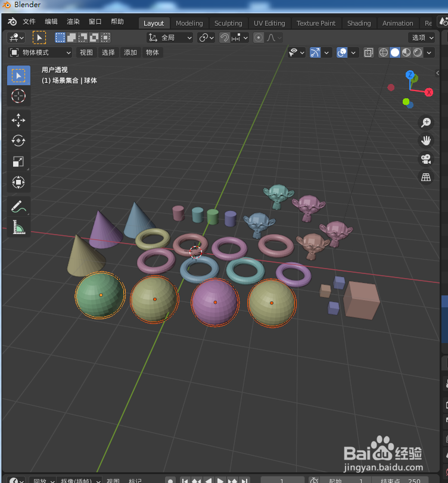This screenshot has width=448, height=483.
Task: Click the pan view hand icon
Action: [x=426, y=141]
